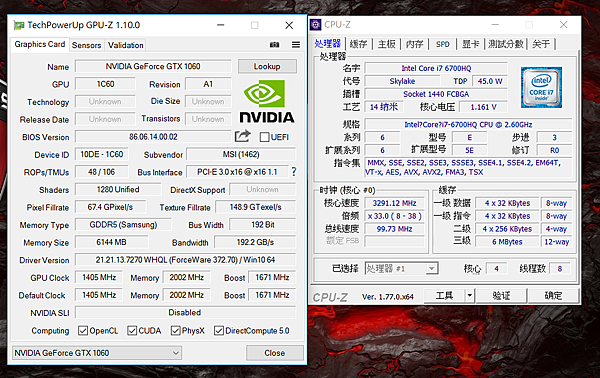
Task: Select the SPD tab in CPU-Z
Action: tap(443, 44)
